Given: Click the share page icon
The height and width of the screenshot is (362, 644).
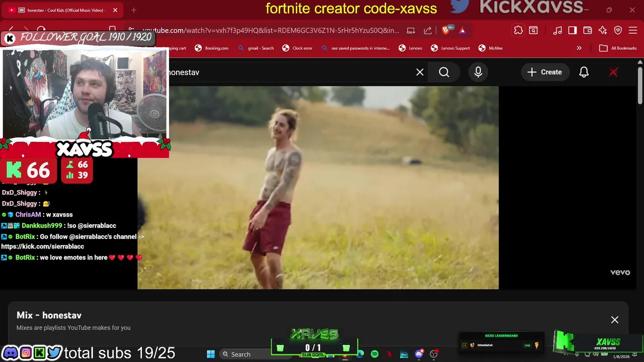Looking at the screenshot, I should 428,30.
